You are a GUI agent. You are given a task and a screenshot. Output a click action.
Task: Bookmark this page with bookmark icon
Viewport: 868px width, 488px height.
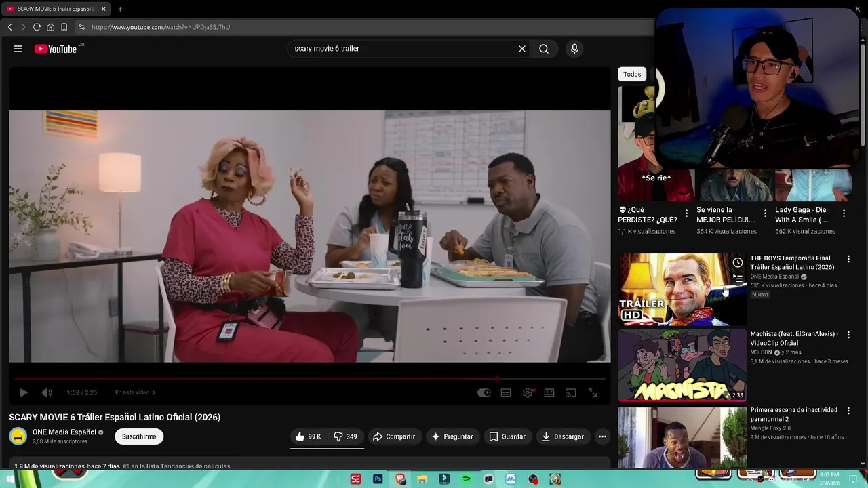[x=64, y=27]
